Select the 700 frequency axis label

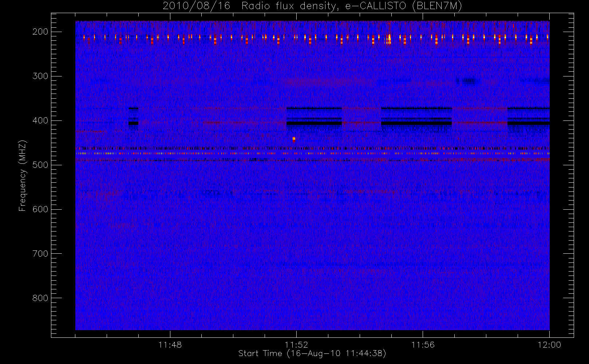(x=40, y=254)
